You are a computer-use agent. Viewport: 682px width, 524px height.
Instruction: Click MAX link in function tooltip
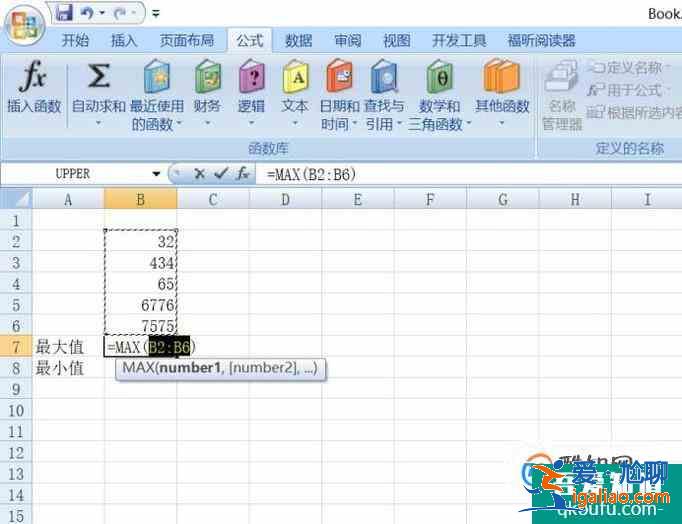click(x=137, y=368)
